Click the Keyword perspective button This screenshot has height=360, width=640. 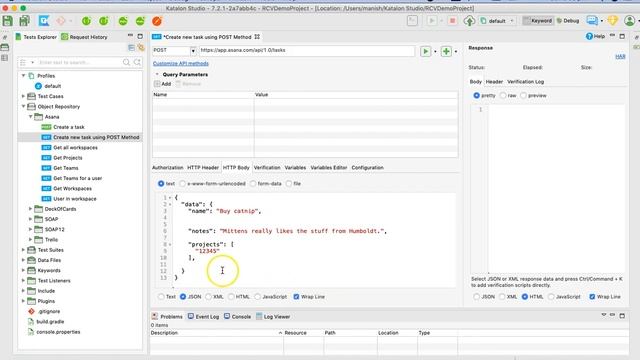coord(538,21)
